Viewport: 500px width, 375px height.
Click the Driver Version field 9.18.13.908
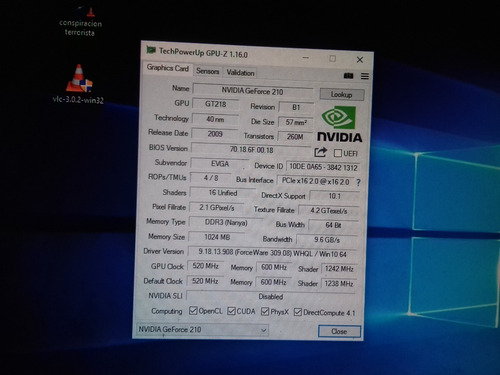pos(272,253)
